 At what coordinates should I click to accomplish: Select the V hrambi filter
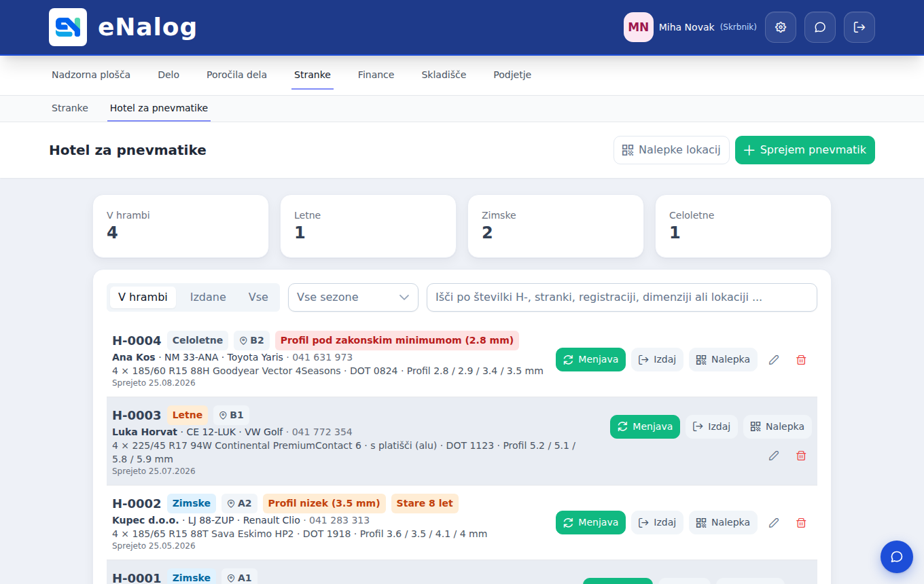(x=143, y=297)
